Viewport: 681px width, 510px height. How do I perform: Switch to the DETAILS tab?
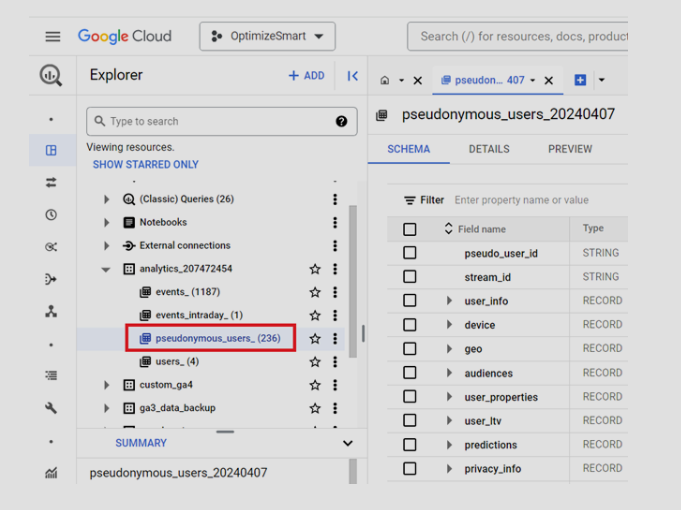pos(489,149)
